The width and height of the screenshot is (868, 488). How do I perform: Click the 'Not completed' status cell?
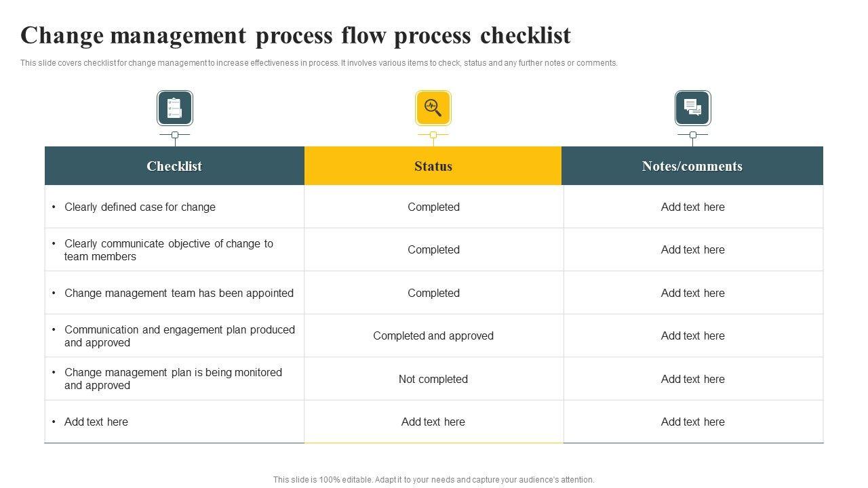point(433,379)
